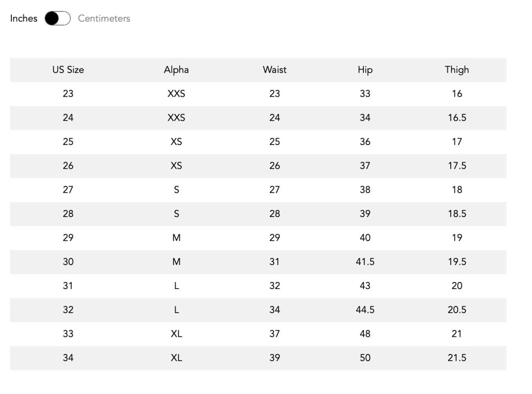Click the Centimeters label
Image resolution: width=532 pixels, height=394 pixels.
(x=104, y=18)
